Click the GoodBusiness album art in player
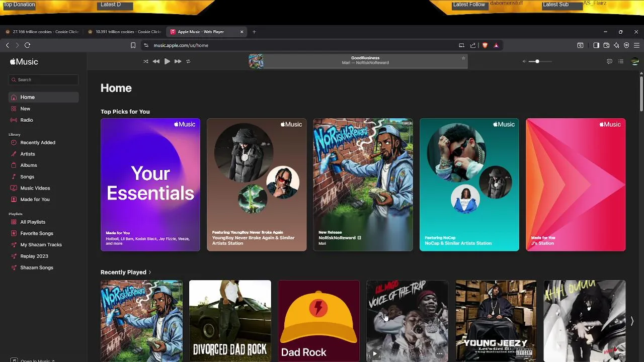 (256, 61)
